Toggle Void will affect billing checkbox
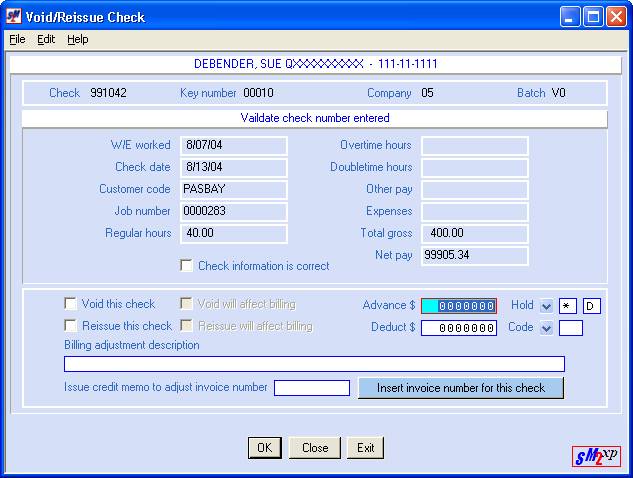This screenshot has height=478, width=633. point(186,304)
